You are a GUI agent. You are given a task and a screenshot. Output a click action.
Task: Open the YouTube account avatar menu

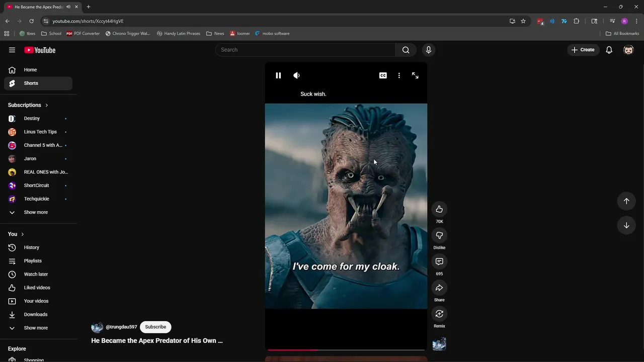coord(628,50)
